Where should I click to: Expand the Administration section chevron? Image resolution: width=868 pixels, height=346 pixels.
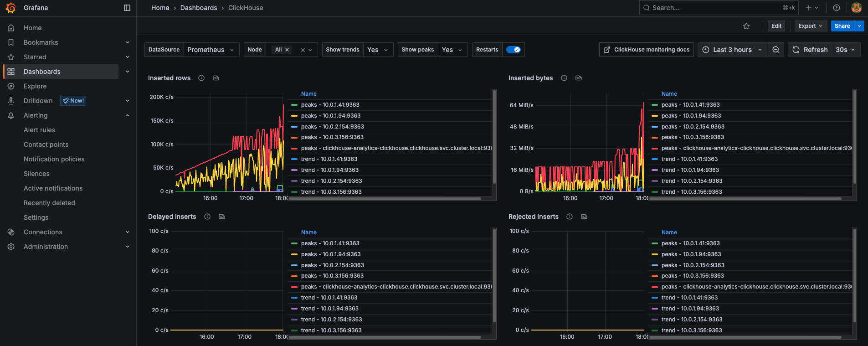(x=128, y=247)
